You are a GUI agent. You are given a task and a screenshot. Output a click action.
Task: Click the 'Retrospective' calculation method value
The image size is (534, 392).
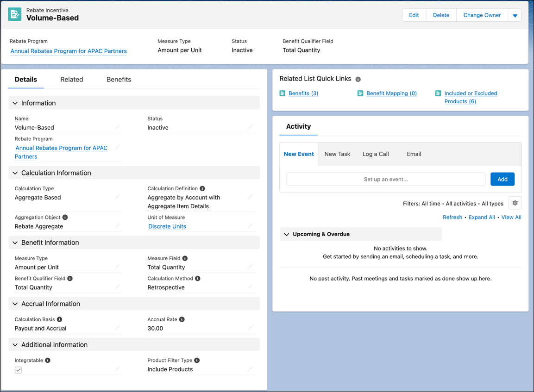tap(166, 287)
